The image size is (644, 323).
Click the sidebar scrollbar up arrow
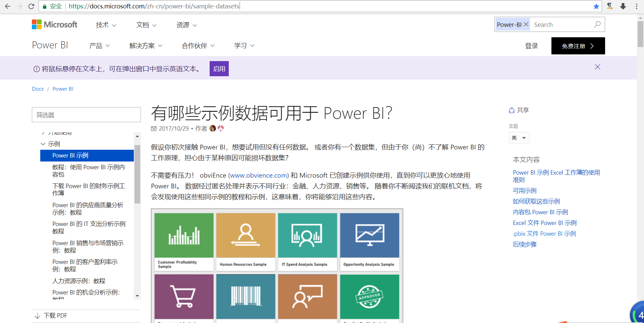[x=137, y=136]
